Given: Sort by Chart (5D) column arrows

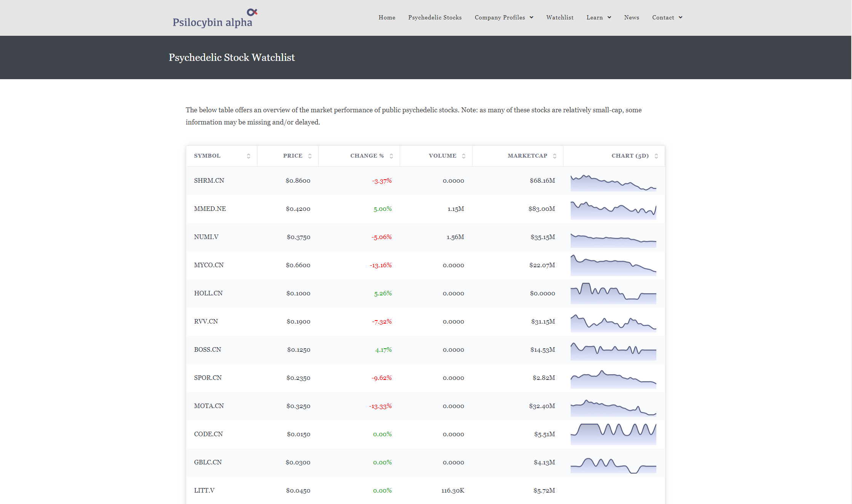Looking at the screenshot, I should (x=656, y=156).
